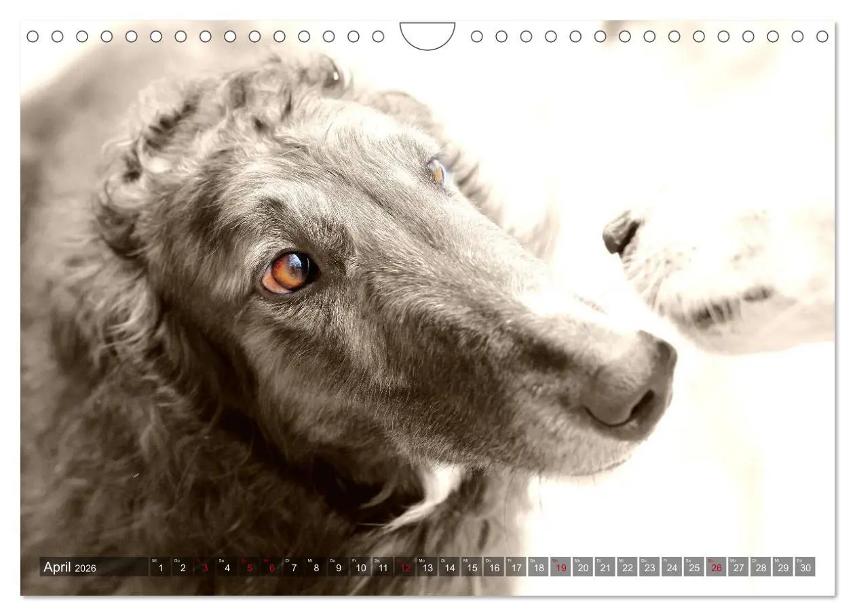Toggle the Saturday 18 date cell

[539, 567]
